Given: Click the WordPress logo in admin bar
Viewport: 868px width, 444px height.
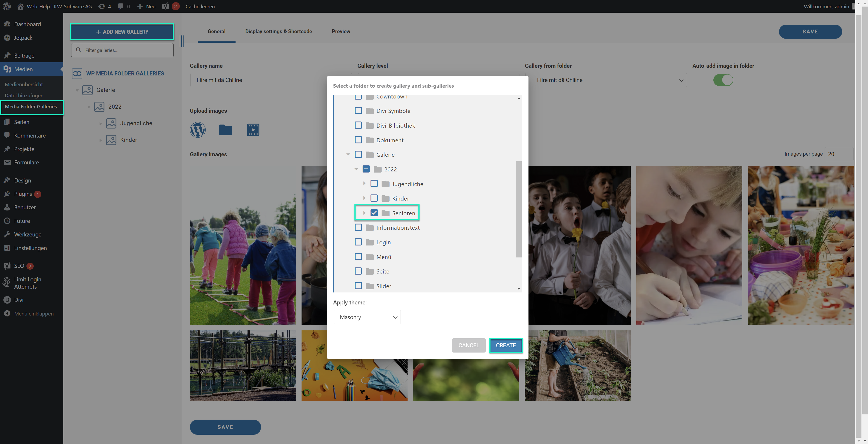Looking at the screenshot, I should click(7, 6).
